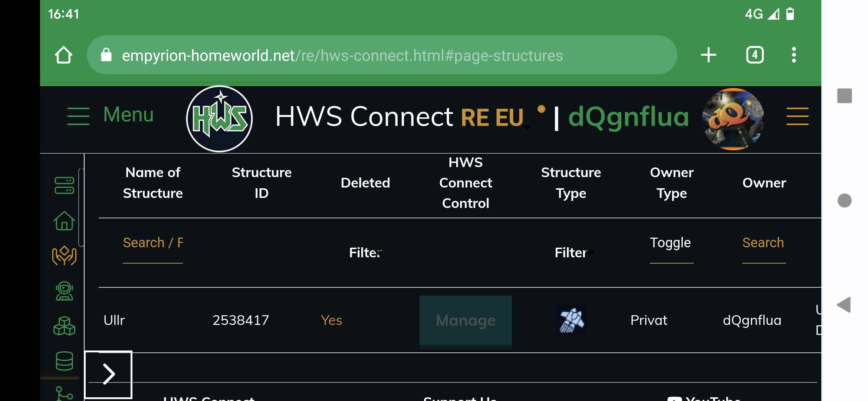Click the Manage button for Ullr
This screenshot has width=868, height=401.
coord(466,320)
